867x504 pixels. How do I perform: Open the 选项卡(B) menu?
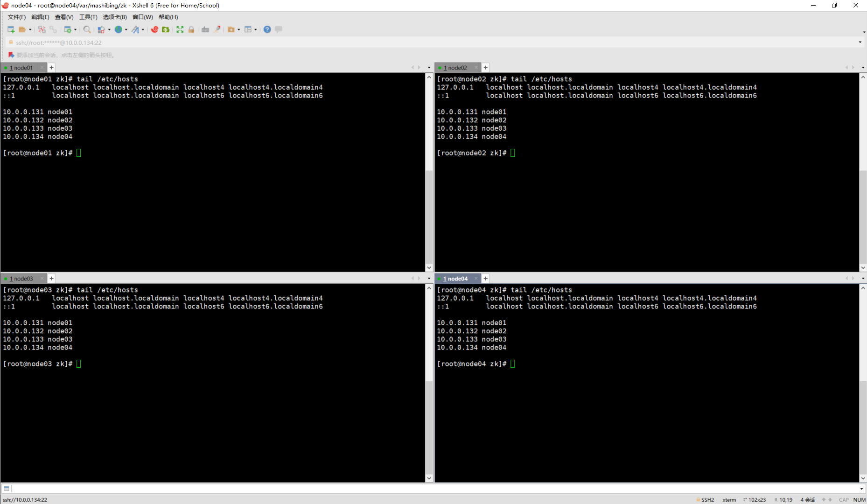[x=115, y=17]
